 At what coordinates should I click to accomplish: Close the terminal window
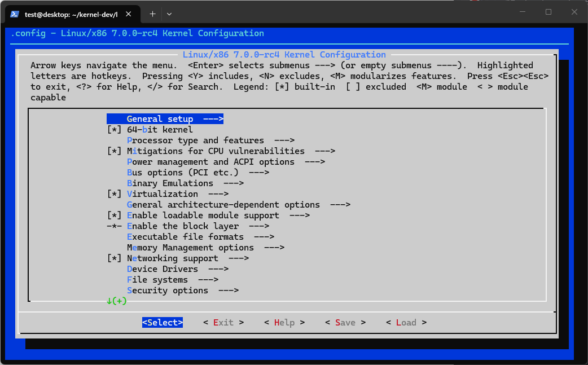click(574, 12)
